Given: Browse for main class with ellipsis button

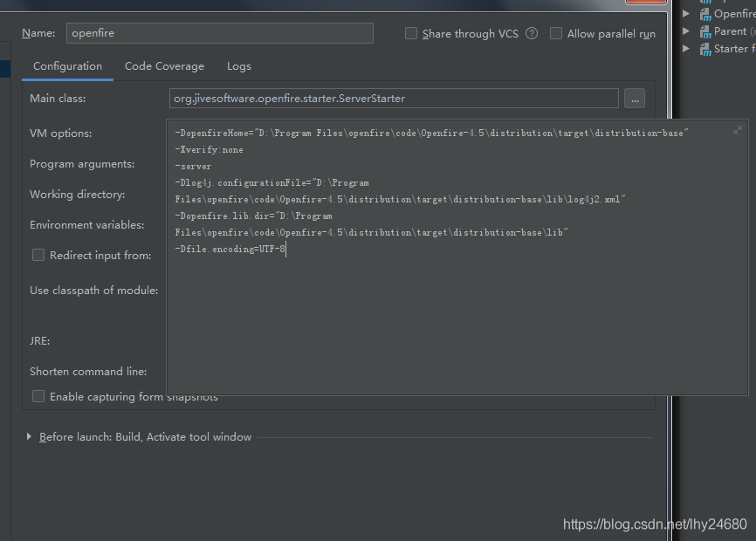Looking at the screenshot, I should (x=635, y=99).
